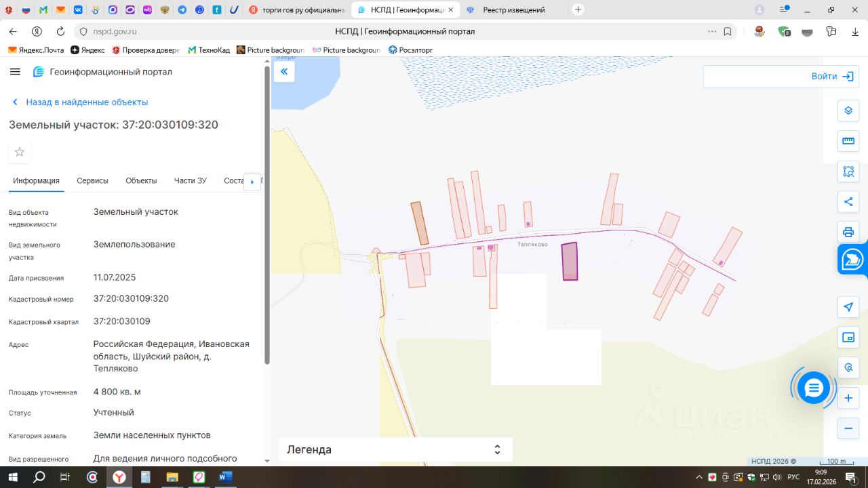The image size is (868, 488).
Task: Select the ruler measurement tool
Action: [x=848, y=141]
